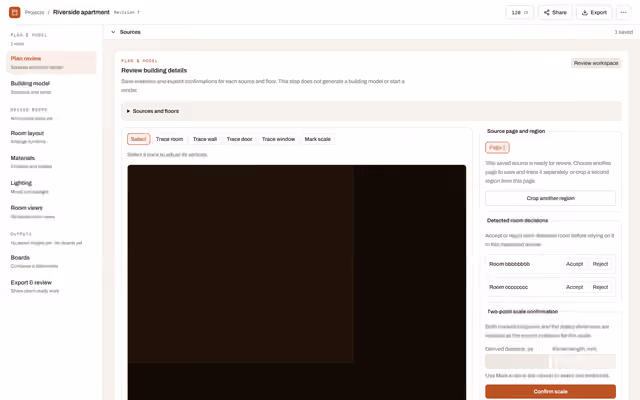
Task: Choose the Trace room tool
Action: (x=169, y=139)
